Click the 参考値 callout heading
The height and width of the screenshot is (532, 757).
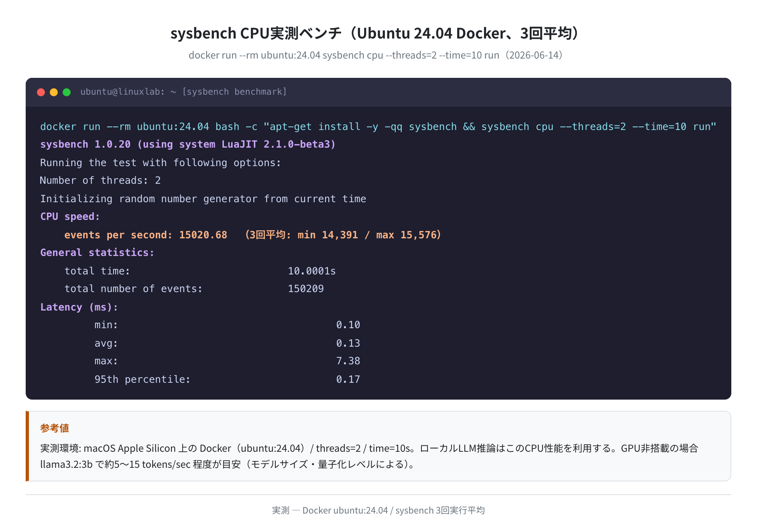tap(55, 428)
